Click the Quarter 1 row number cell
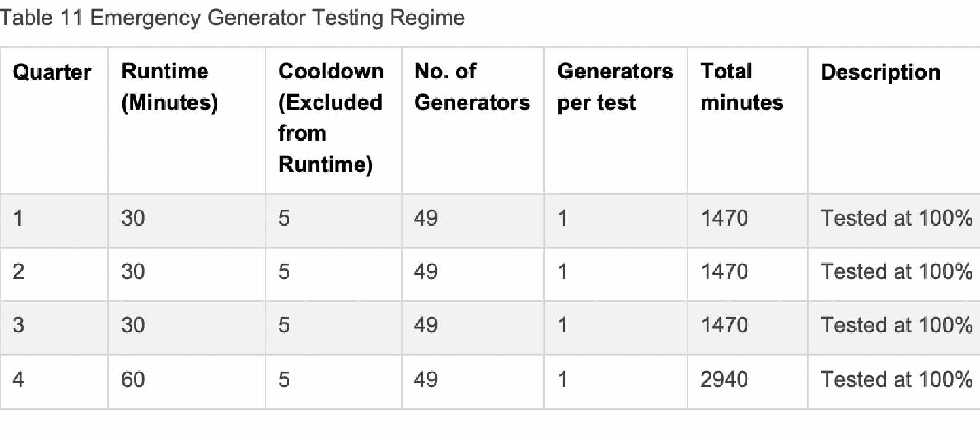980x438 pixels. 18,218
